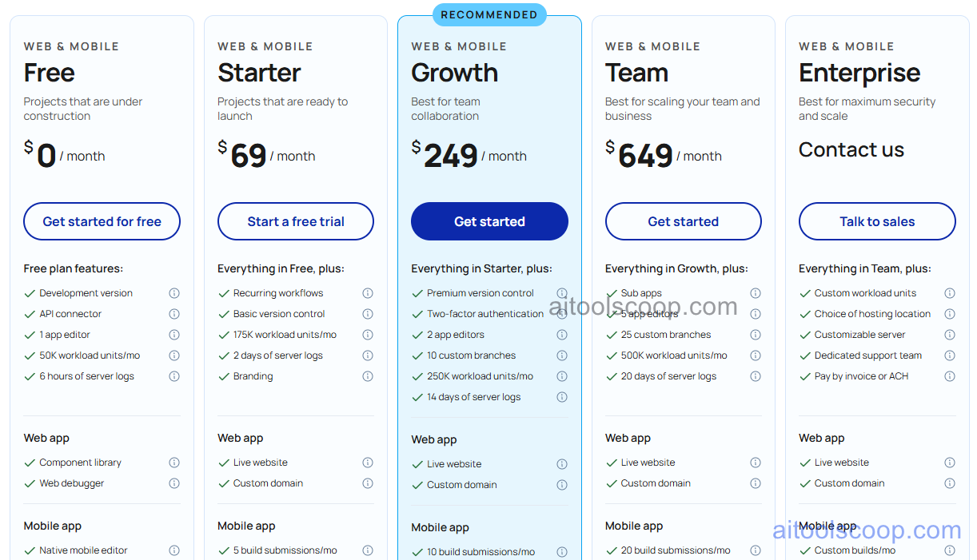This screenshot has height=560, width=977.
Task: Show details for Basic version control
Action: pos(368,314)
